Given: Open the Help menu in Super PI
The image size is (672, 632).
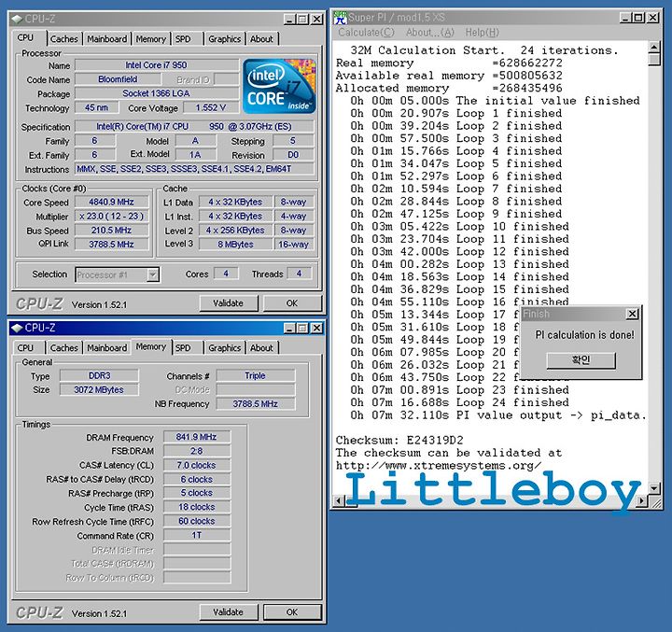Looking at the screenshot, I should (483, 33).
